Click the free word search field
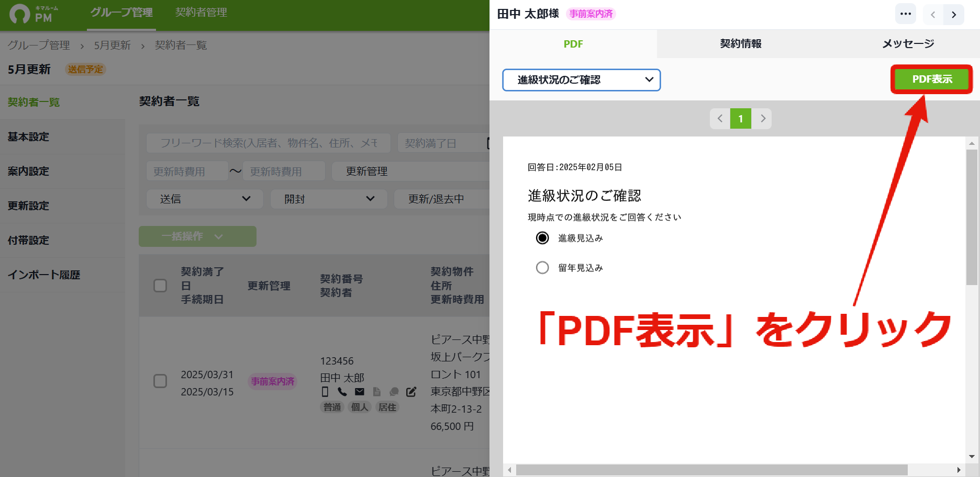Screen dimensions: 980x477 (269, 143)
